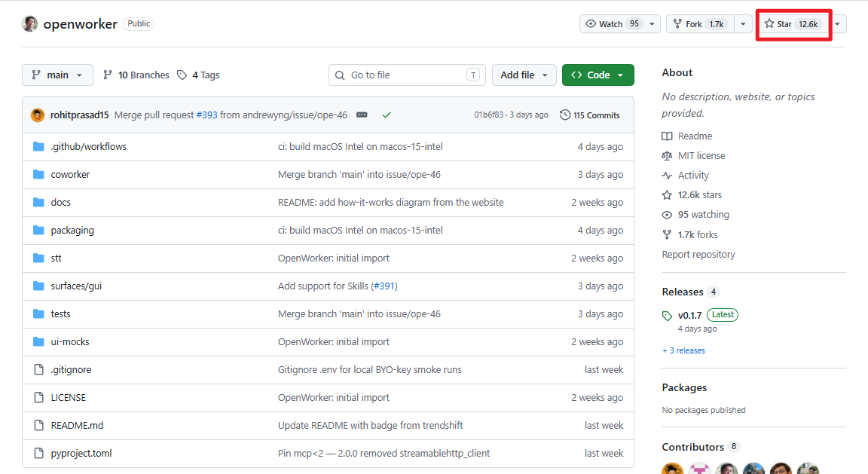Open pull request #393 link

[206, 115]
